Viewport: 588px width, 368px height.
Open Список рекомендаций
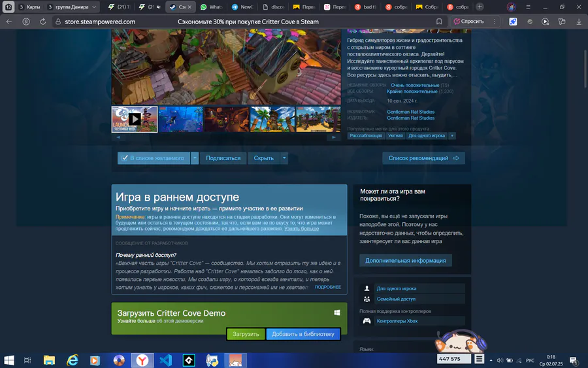(424, 158)
